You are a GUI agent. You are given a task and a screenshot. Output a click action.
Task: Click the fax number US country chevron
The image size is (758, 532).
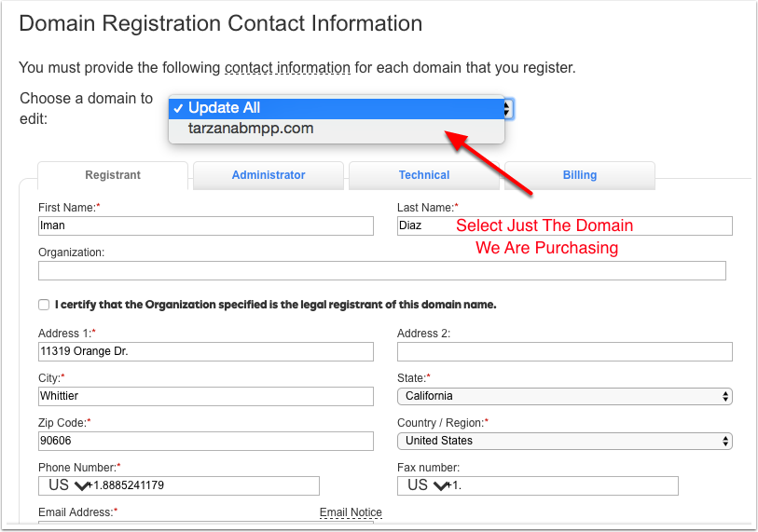tap(441, 485)
